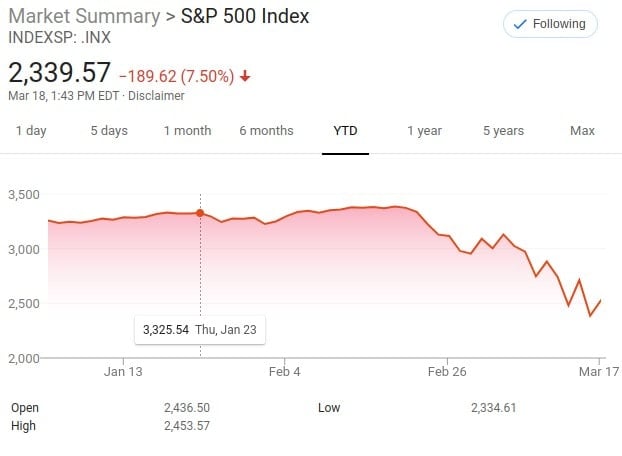The width and height of the screenshot is (622, 456).
Task: Click the Mar 17 chart endpoint label
Action: point(599,372)
